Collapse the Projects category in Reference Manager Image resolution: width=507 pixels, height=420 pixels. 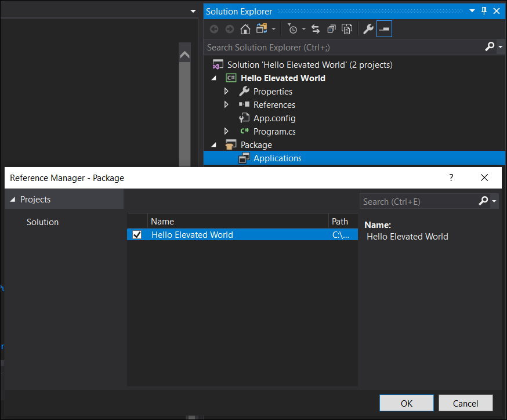(x=13, y=200)
